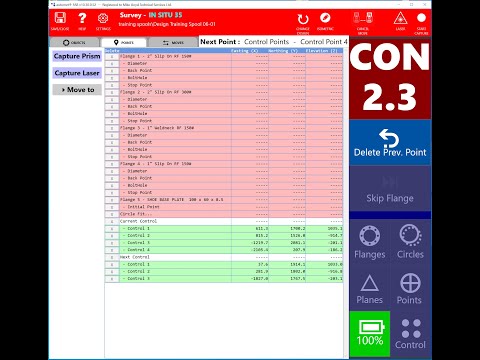Switch to the Moves tab
The image size is (480, 360).
(173, 42)
